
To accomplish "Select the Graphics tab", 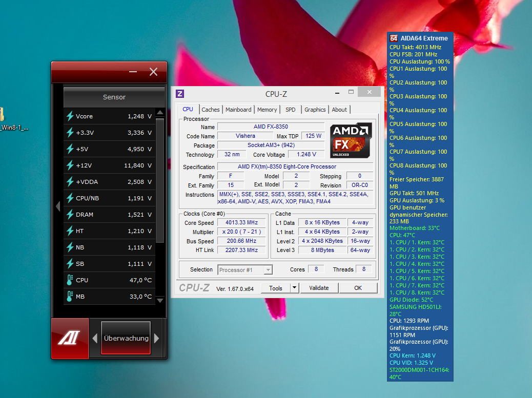I will pos(315,110).
